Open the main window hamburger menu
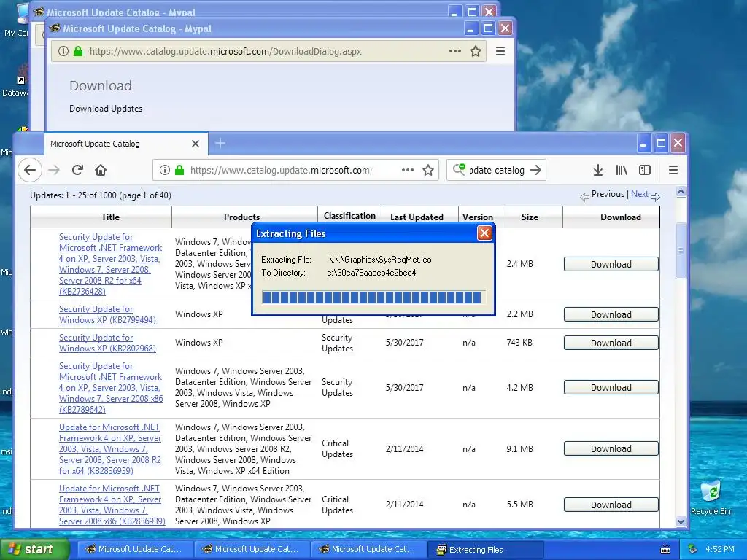The image size is (747, 560). click(x=673, y=170)
